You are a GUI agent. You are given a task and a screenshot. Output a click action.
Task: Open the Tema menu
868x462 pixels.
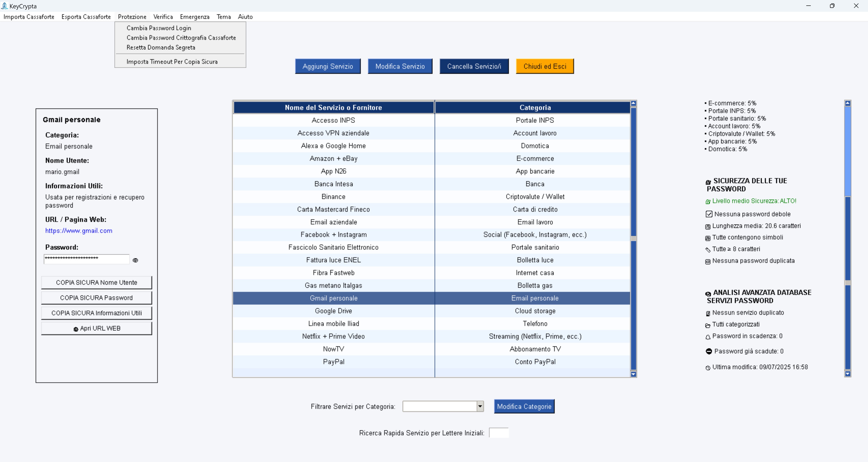[223, 17]
